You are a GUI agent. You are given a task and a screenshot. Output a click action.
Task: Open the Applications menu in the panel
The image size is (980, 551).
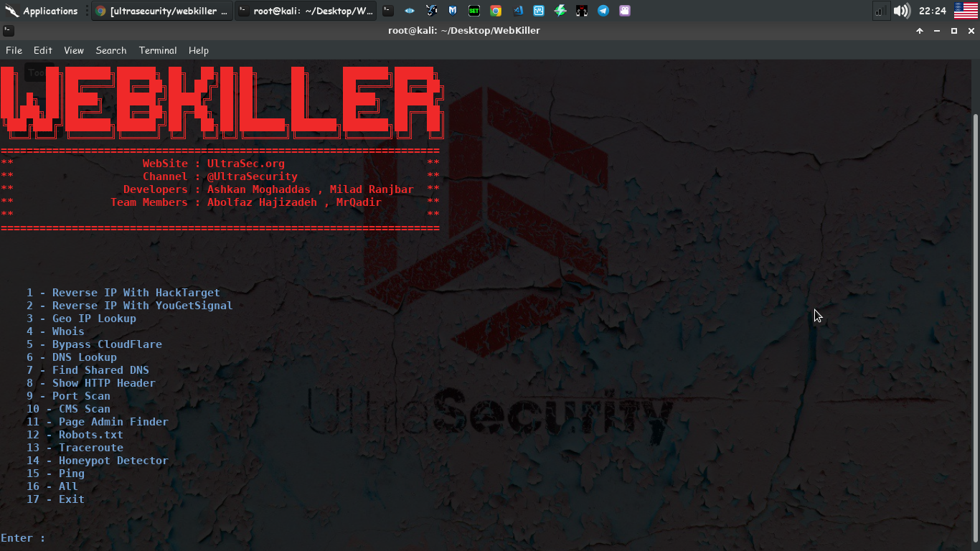pyautogui.click(x=42, y=11)
